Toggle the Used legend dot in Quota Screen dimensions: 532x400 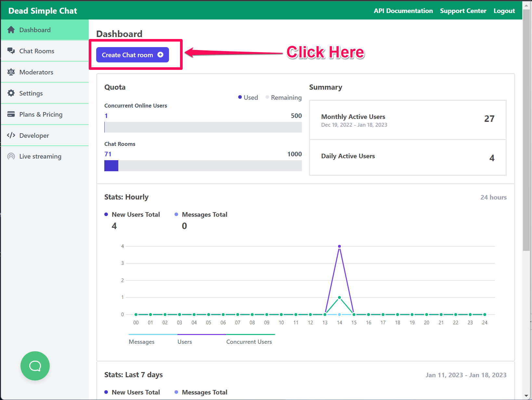click(240, 97)
